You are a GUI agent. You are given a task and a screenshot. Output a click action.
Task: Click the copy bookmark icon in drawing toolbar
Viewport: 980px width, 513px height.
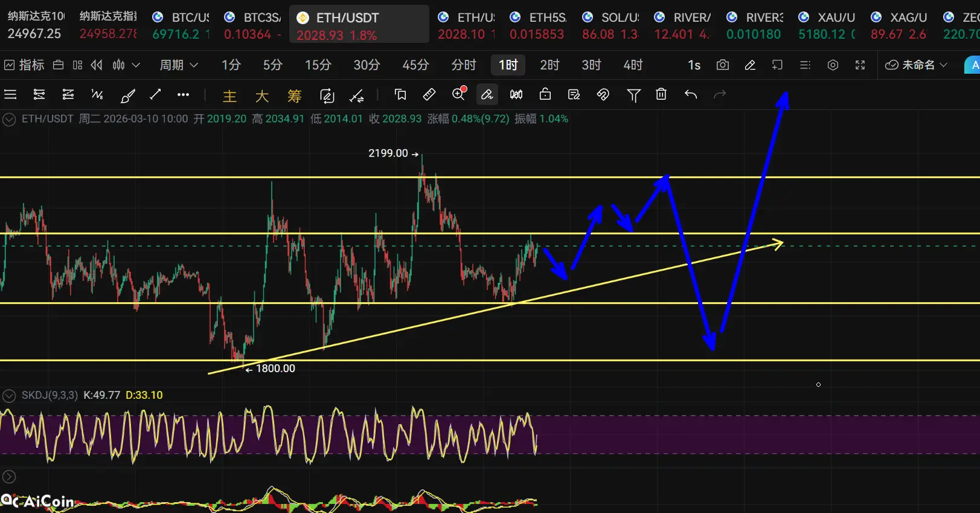click(400, 94)
